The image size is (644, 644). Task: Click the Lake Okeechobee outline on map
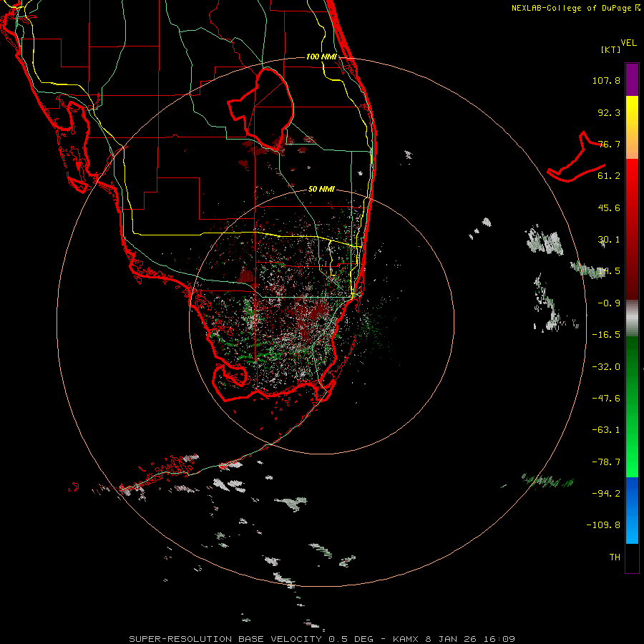coord(260,109)
